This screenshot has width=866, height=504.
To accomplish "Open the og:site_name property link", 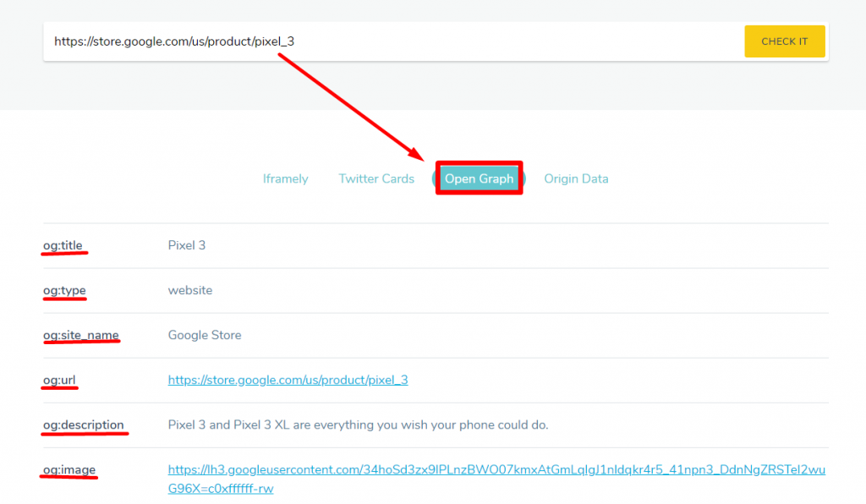I will click(x=81, y=334).
